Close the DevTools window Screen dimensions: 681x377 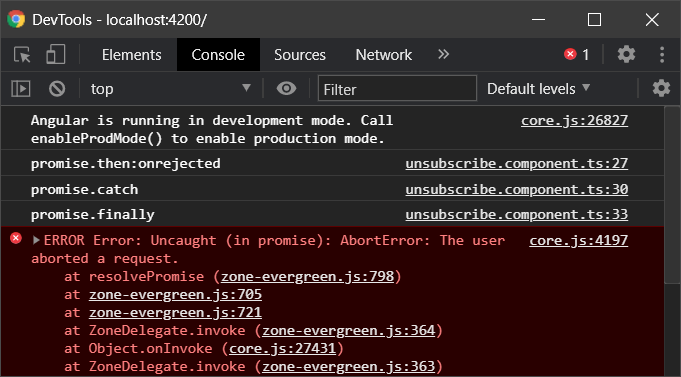(x=652, y=20)
